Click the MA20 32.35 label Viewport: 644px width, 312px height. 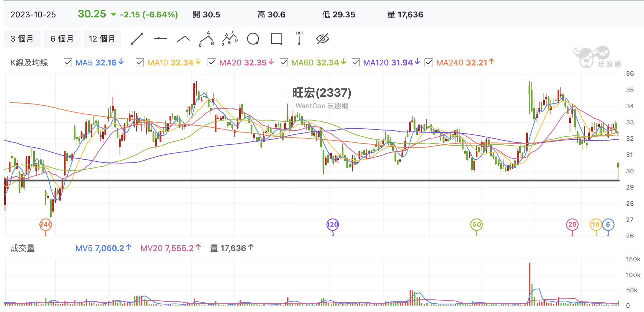[x=243, y=63]
